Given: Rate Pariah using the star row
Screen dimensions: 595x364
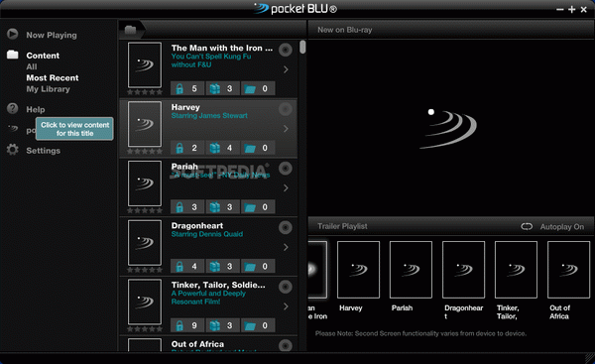Looking at the screenshot, I should (145, 210).
